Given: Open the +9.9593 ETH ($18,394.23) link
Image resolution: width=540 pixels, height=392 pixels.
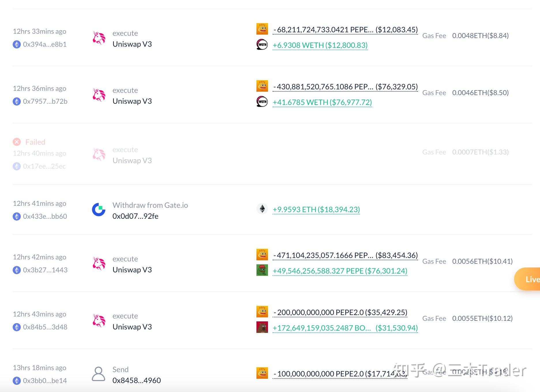Looking at the screenshot, I should pyautogui.click(x=316, y=210).
